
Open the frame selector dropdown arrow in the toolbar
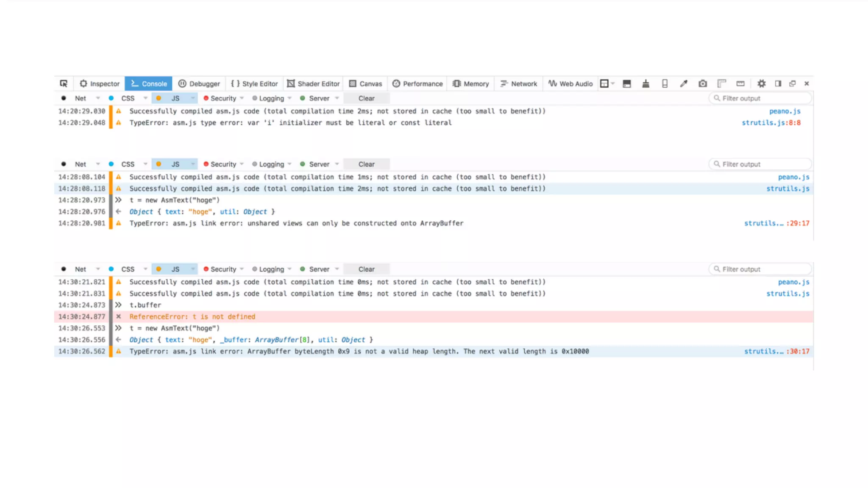coord(613,83)
